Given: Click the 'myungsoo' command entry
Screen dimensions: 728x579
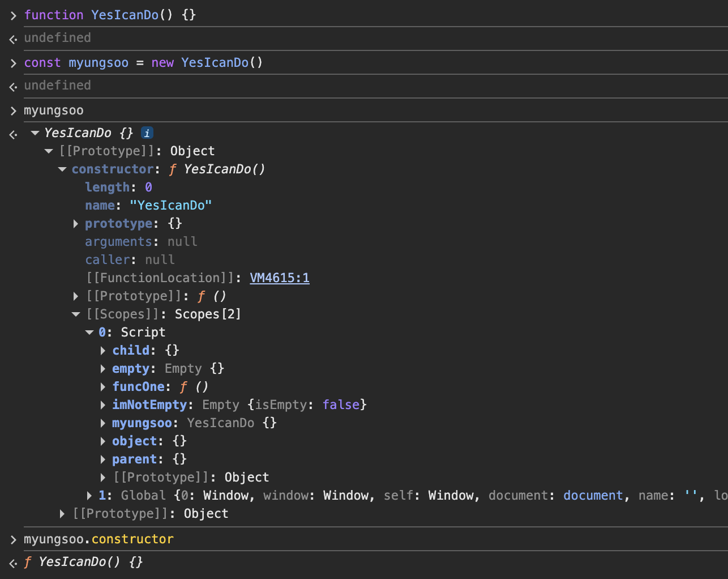Looking at the screenshot, I should [x=54, y=110].
